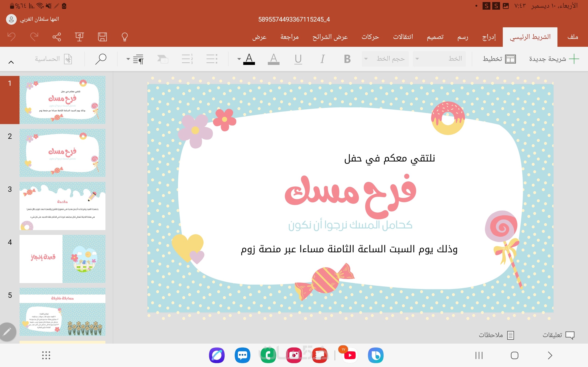Open the Tell Me lightbulb icon
This screenshot has width=588, height=367.
point(125,37)
